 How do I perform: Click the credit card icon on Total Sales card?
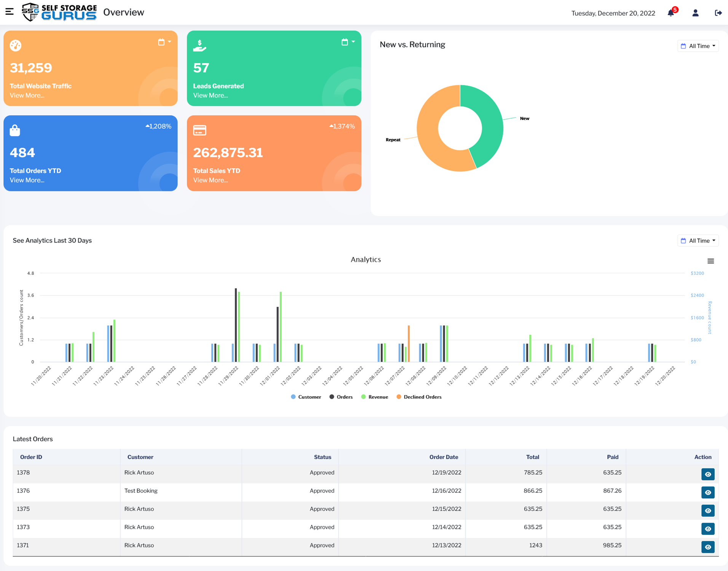199,130
